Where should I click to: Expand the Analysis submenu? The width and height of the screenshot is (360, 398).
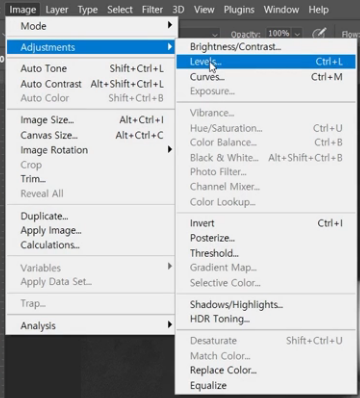point(91,325)
